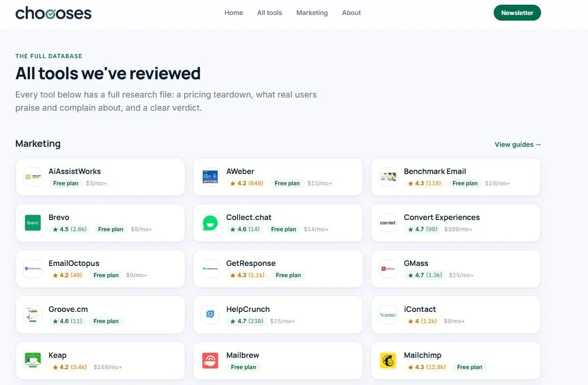The width and height of the screenshot is (588, 385).
Task: Open the EmailOctopus logo icon
Action: point(33,269)
